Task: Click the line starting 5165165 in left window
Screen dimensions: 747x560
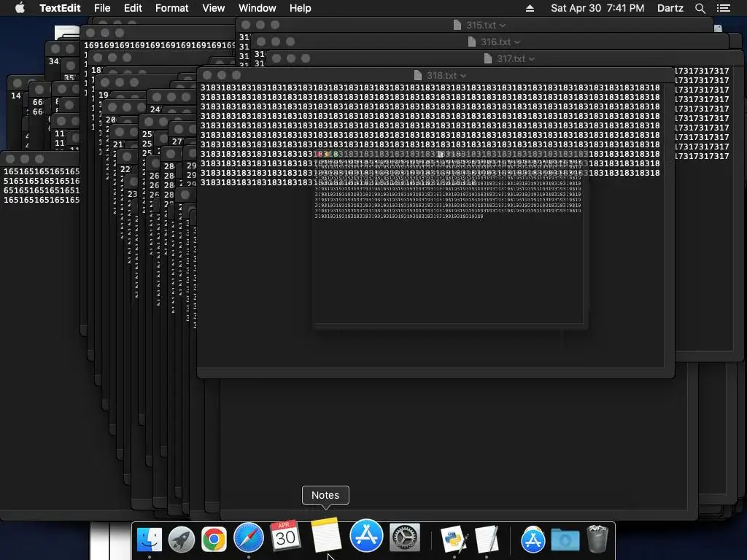Action: pos(42,181)
